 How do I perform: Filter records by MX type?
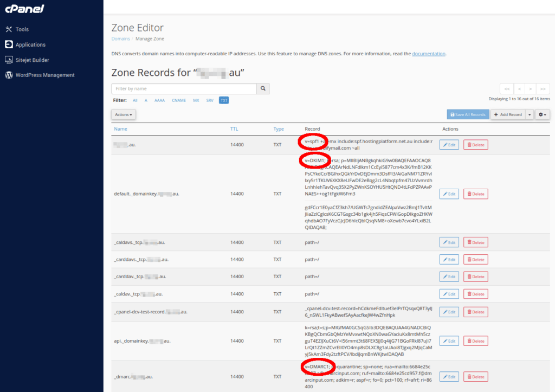(196, 100)
